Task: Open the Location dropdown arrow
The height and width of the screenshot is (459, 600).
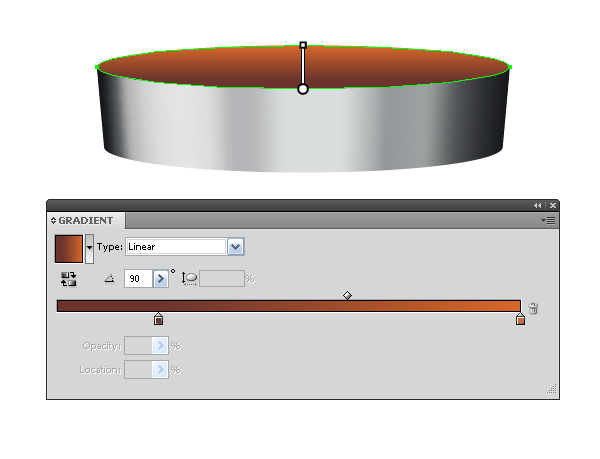Action: tap(160, 370)
